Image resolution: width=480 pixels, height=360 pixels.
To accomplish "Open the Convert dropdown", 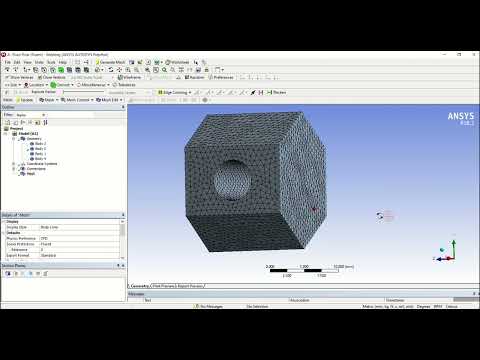I will click(x=62, y=85).
